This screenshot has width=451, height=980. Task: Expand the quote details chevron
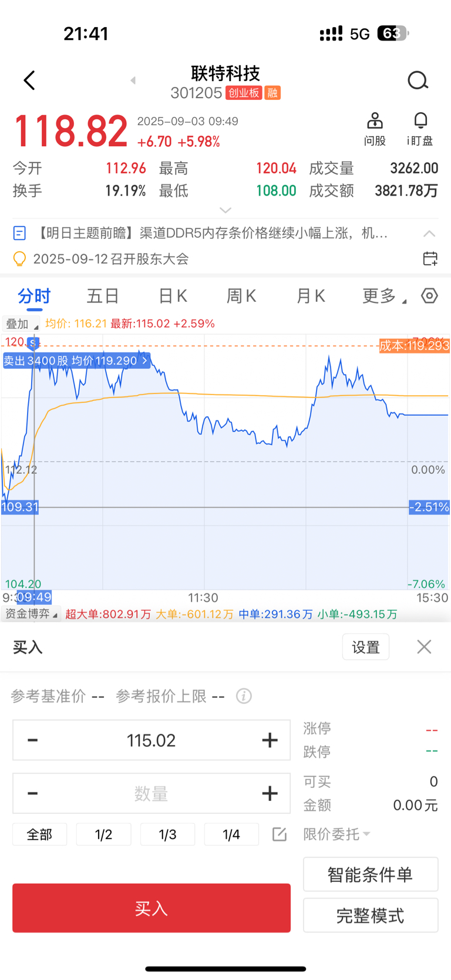[225, 210]
